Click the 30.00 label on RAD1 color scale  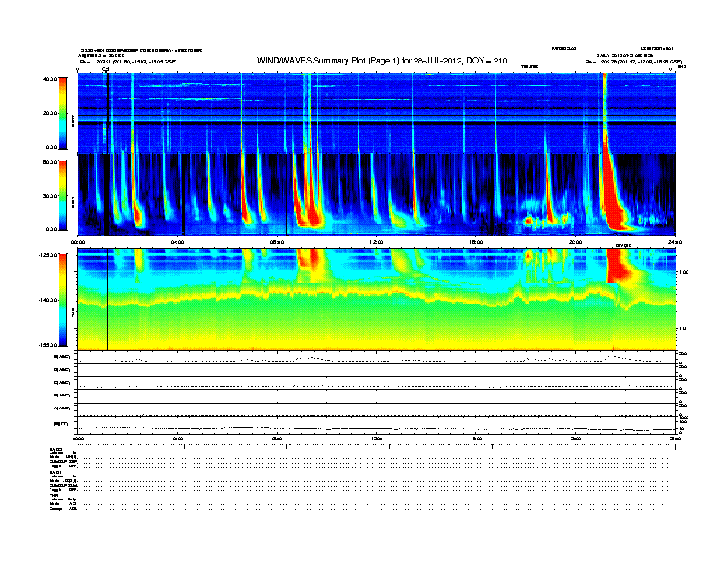point(51,196)
